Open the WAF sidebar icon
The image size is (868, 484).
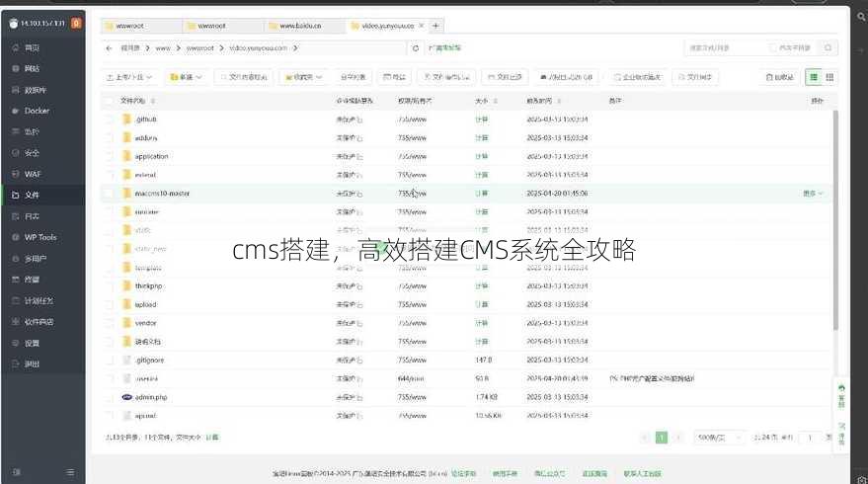[x=16, y=174]
